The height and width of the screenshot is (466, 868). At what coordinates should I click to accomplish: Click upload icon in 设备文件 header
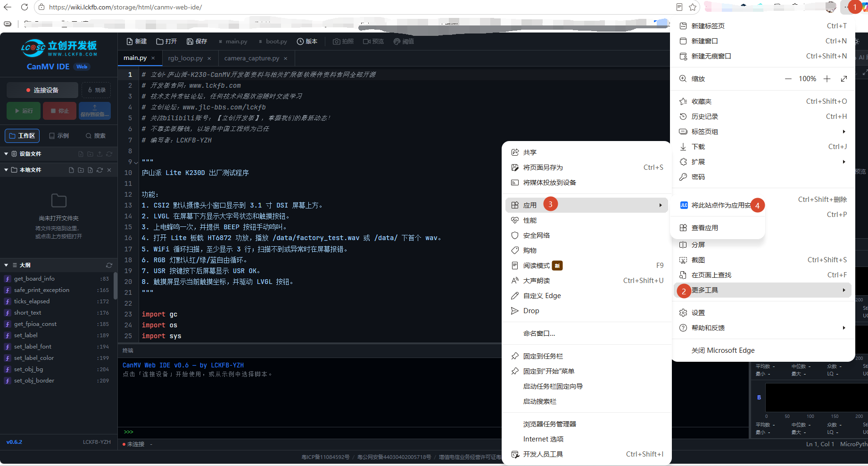pyautogui.click(x=99, y=154)
